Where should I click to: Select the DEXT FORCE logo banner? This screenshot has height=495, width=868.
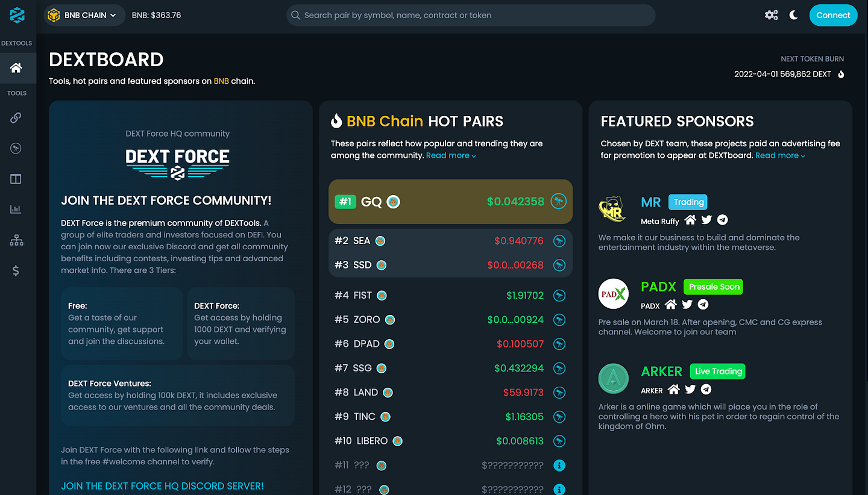(177, 163)
